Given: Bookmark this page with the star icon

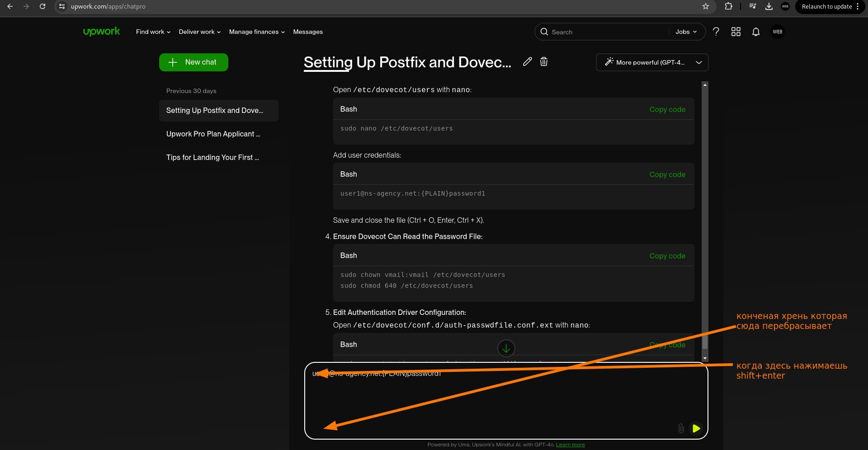Looking at the screenshot, I should point(706,6).
